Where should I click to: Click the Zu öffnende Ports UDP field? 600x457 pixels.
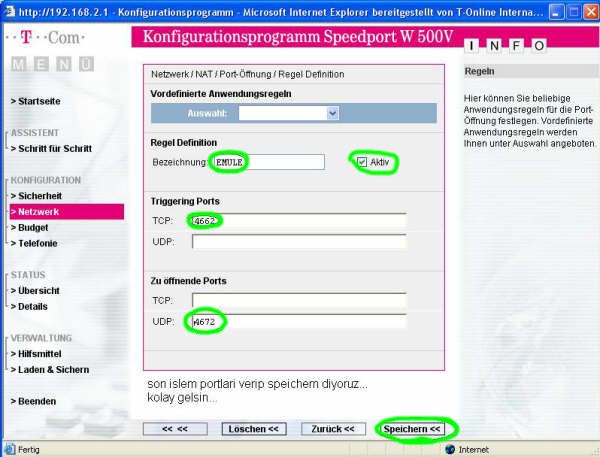tap(299, 322)
